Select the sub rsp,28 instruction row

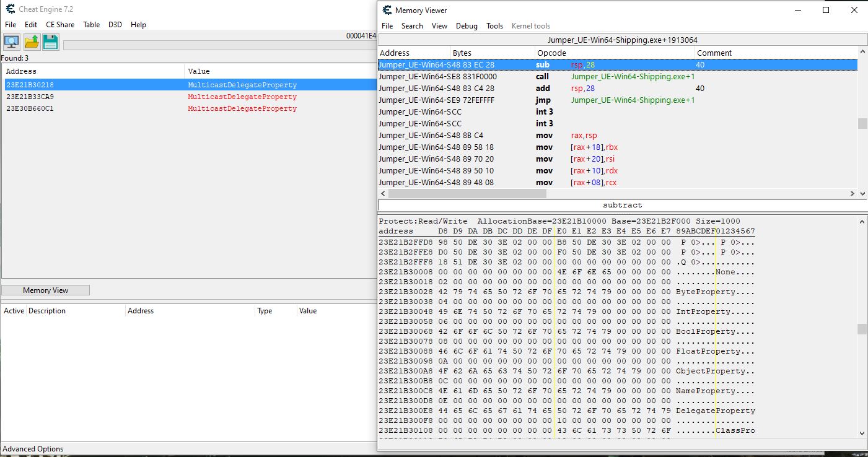click(x=617, y=64)
